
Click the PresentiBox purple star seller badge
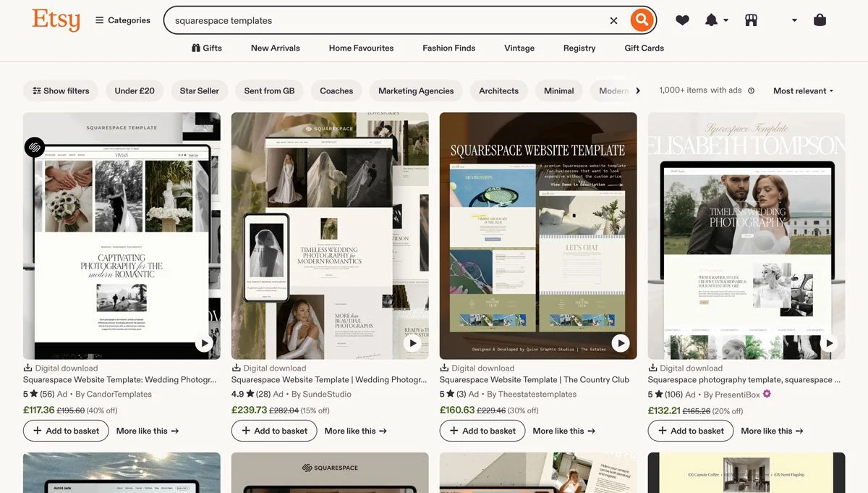pos(767,394)
